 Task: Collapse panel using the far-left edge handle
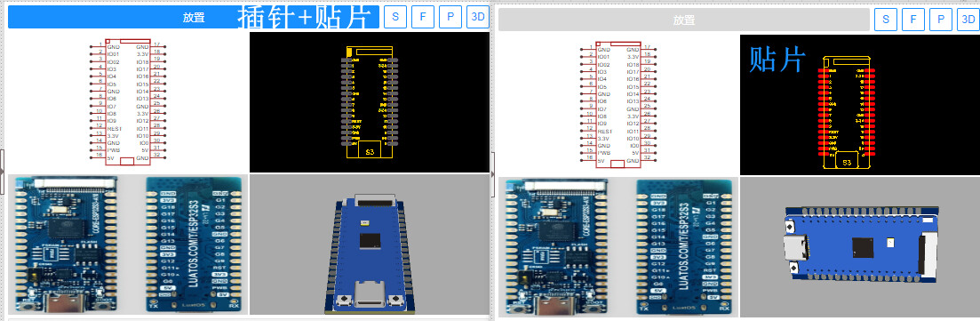2,164
